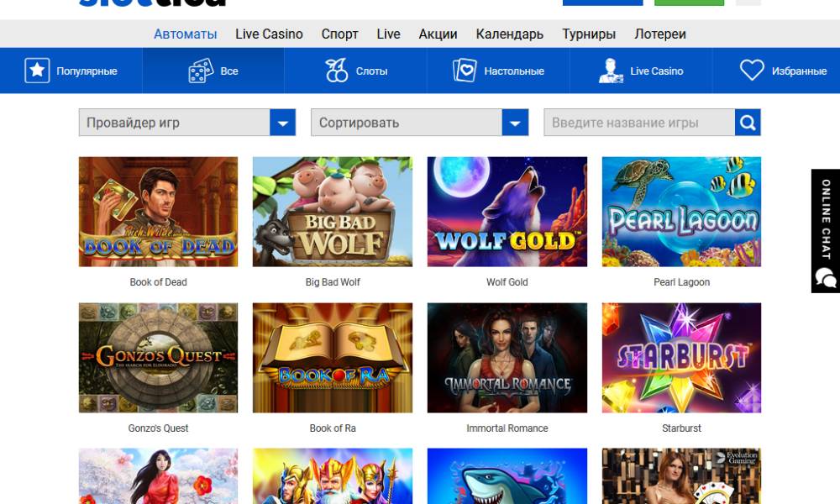Click the star icon for Популярные
The image size is (840, 504).
pyautogui.click(x=37, y=71)
